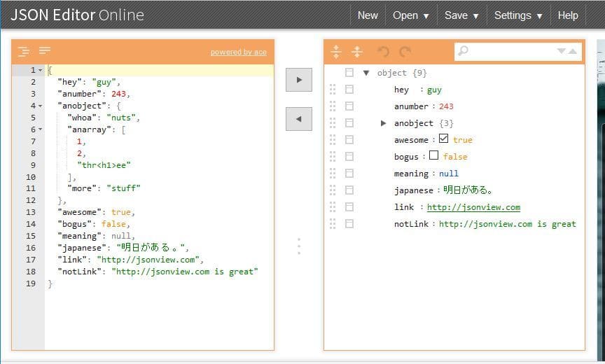The height and width of the screenshot is (364, 605).
Task: Click New in the top menu
Action: 368,15
